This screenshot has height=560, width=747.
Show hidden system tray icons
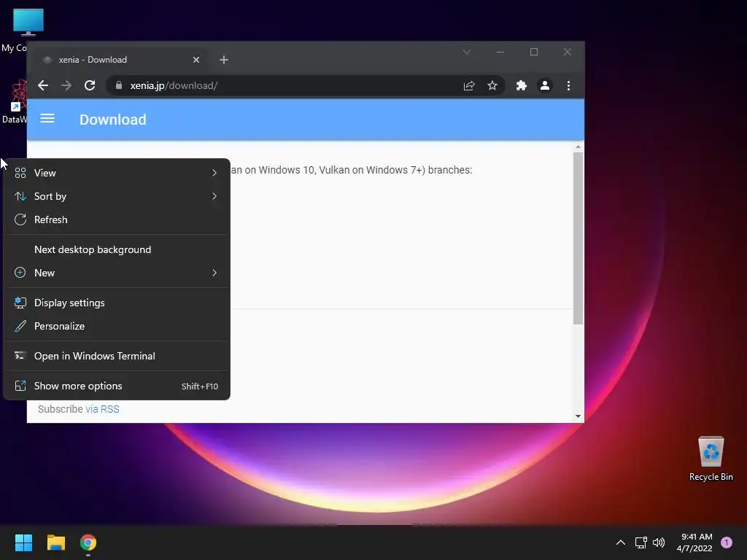[x=621, y=542]
